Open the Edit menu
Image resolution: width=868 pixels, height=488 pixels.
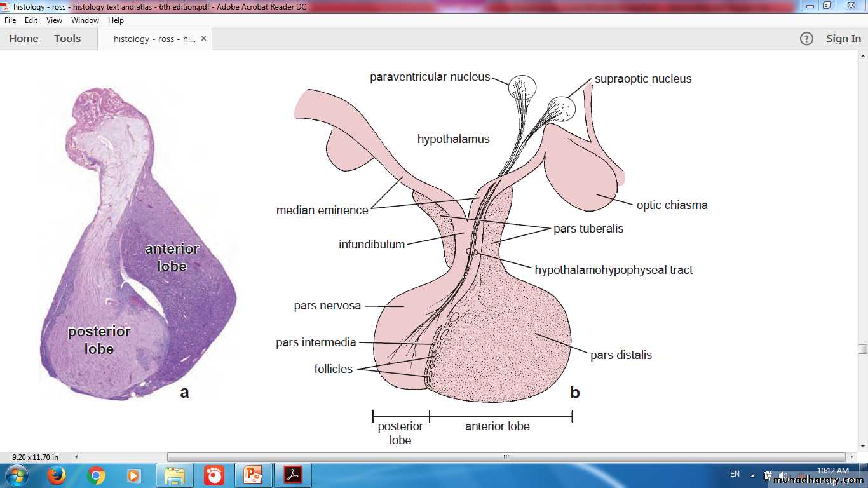31,20
